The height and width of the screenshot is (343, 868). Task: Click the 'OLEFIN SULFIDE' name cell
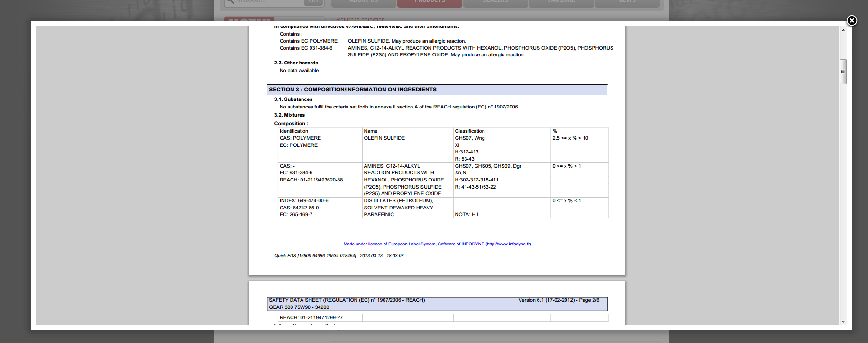coord(384,138)
